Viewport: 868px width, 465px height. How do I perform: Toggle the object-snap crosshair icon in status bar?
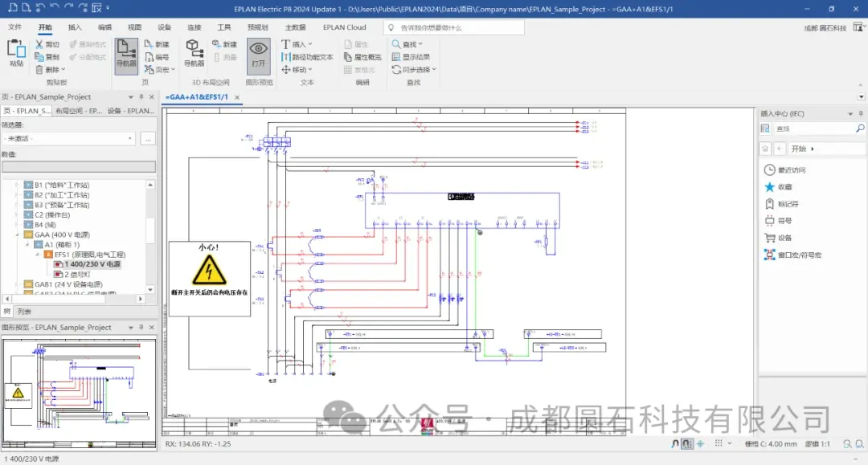tap(700, 443)
